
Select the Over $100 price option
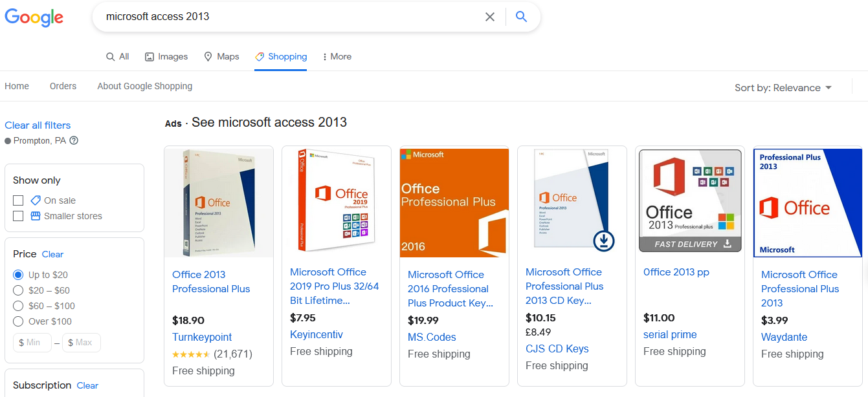pos(18,321)
